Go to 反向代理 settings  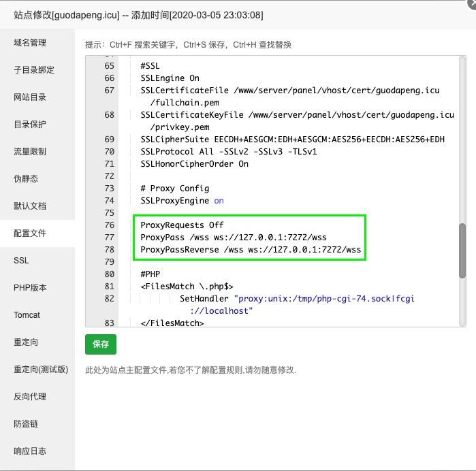[31, 397]
